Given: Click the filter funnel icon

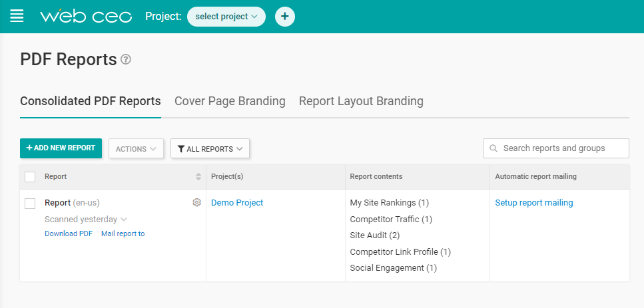Looking at the screenshot, I should pos(181,149).
